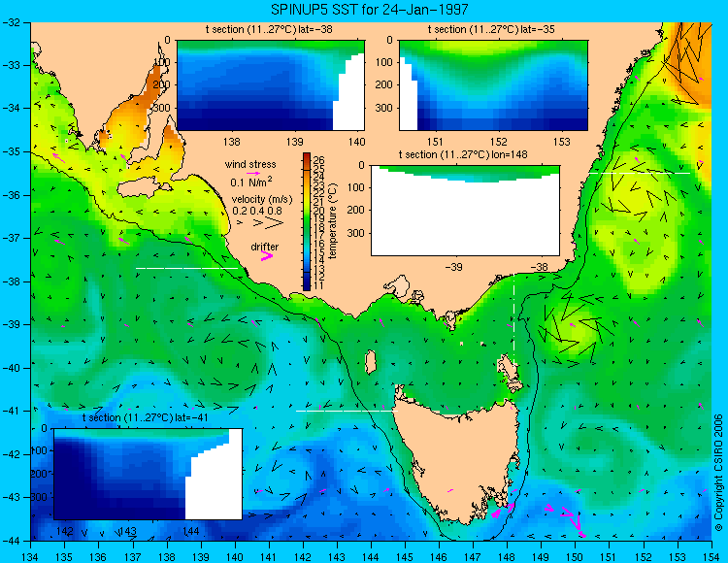Image resolution: width=728 pixels, height=563 pixels.
Task: Click the Tasmania landmass on the map
Action: point(457,459)
